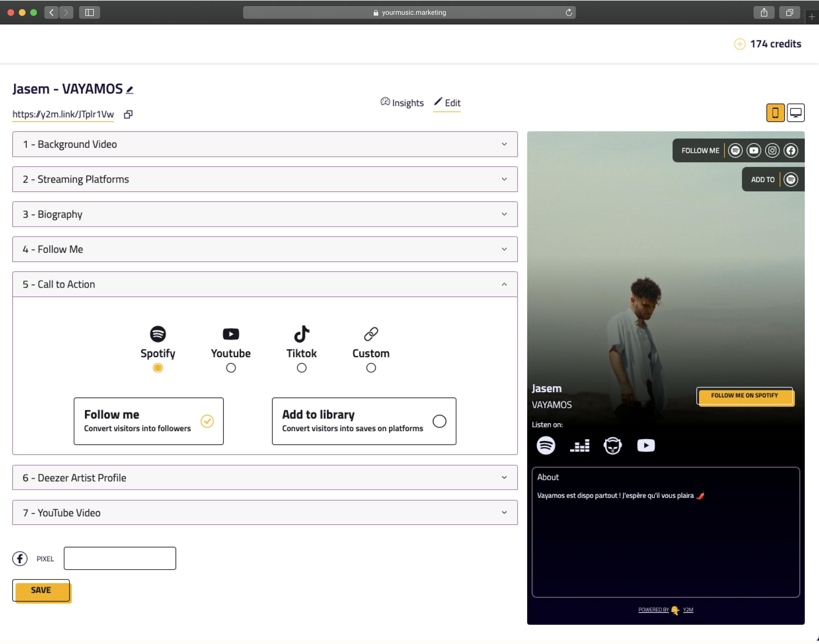Click Napster icon under Listen on
The height and width of the screenshot is (644, 819).
pos(612,445)
